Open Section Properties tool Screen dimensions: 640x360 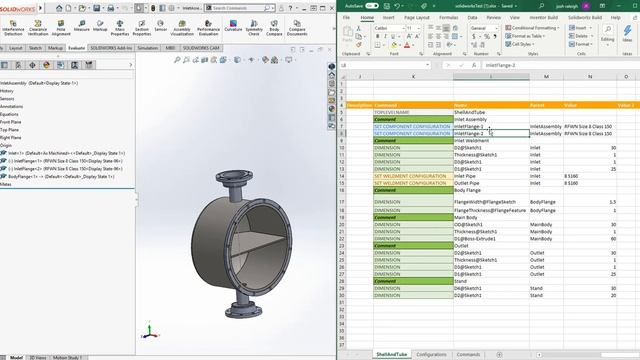(x=142, y=27)
